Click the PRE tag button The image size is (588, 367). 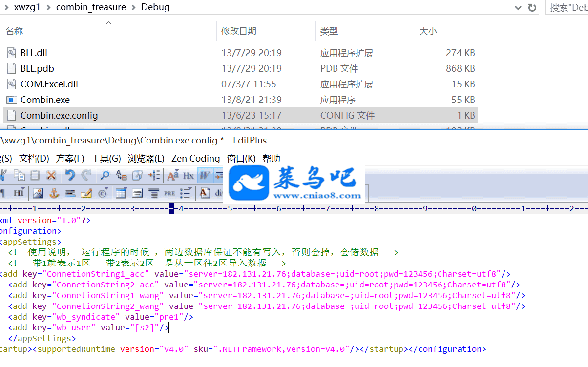tap(169, 193)
